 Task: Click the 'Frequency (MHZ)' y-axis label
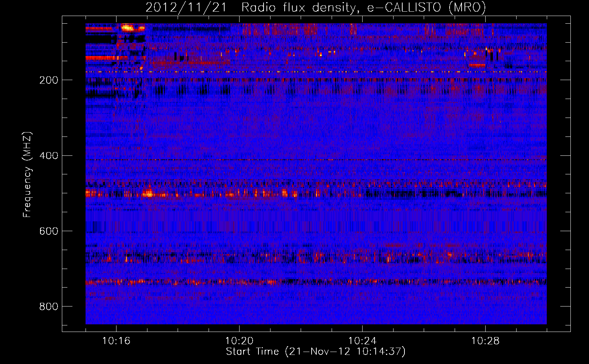27,175
